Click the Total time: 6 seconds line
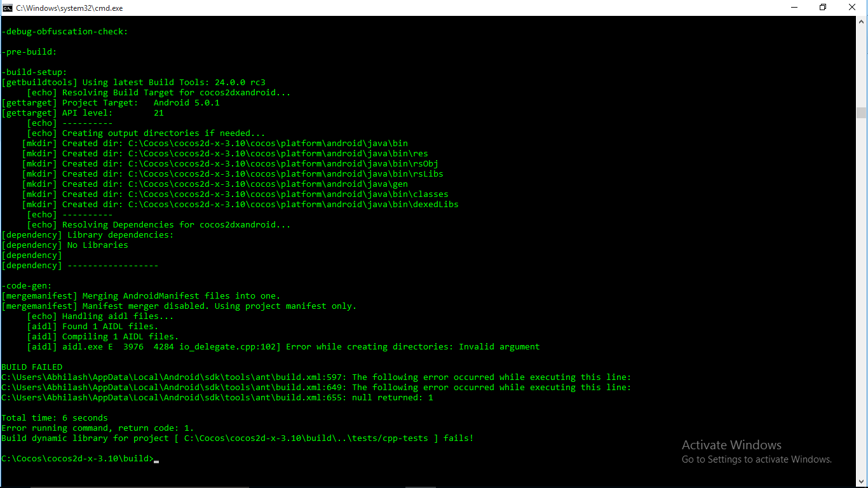The height and width of the screenshot is (488, 868). tap(55, 418)
